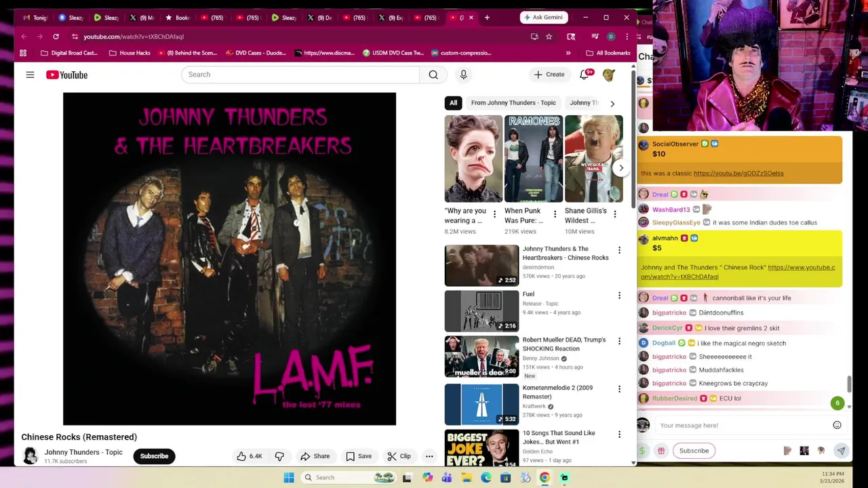Open the YouTube notifications bell

(x=585, y=75)
